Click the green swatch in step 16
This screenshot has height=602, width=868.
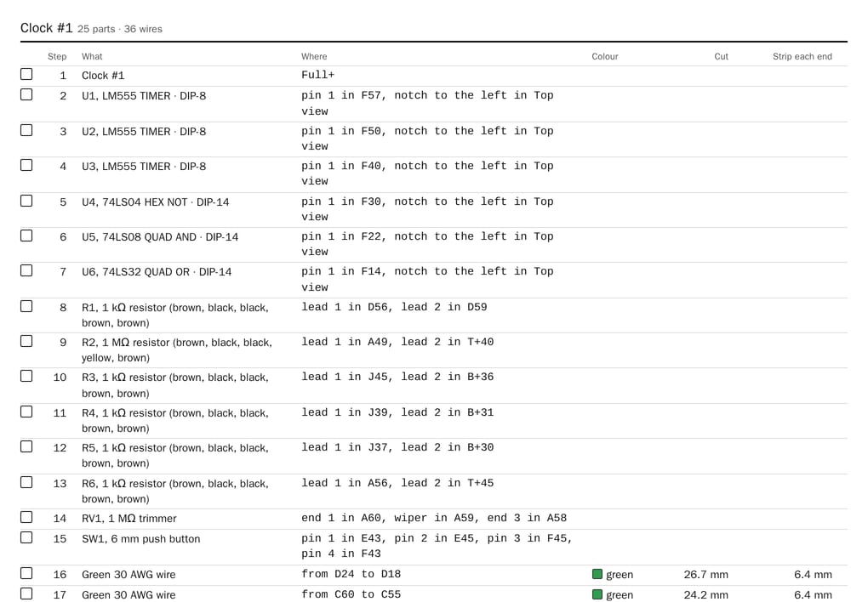point(597,574)
